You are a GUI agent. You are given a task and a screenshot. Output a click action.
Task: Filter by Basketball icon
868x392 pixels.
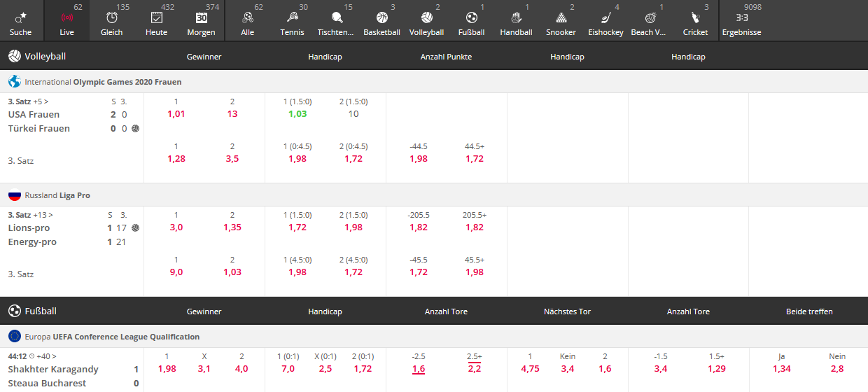381,17
